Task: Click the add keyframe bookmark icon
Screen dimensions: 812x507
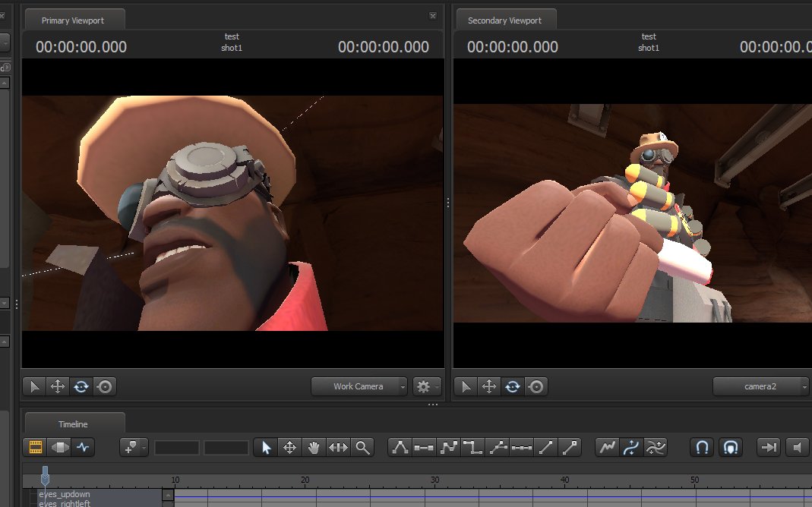Action: 129,448
